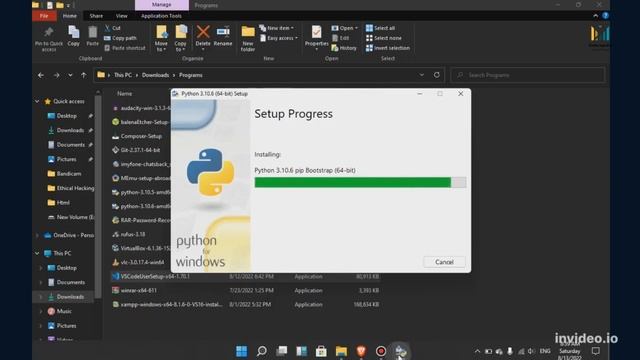The width and height of the screenshot is (640, 360).
Task: Collapse the ribbon with the chevron
Action: pos(596,16)
